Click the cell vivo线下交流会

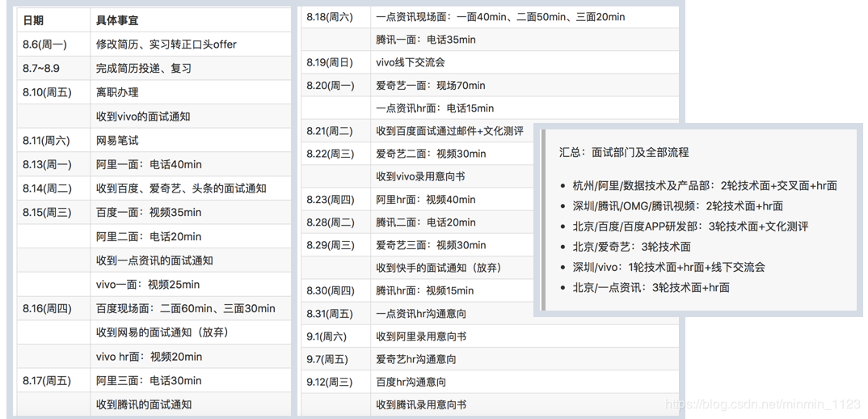tap(525, 62)
